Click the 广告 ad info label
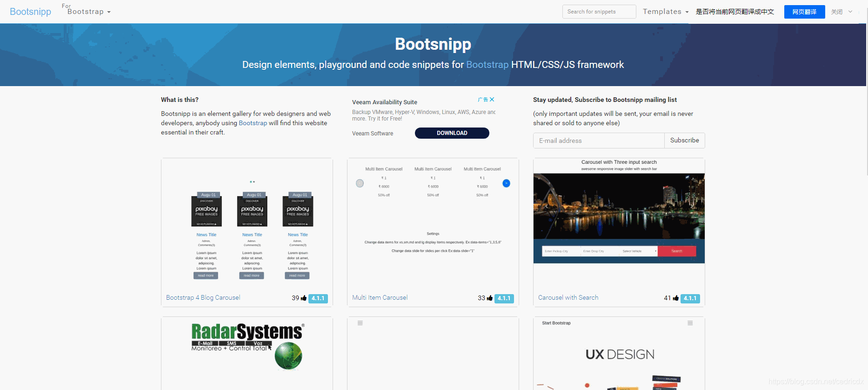This screenshot has height=390, width=868. pos(483,100)
